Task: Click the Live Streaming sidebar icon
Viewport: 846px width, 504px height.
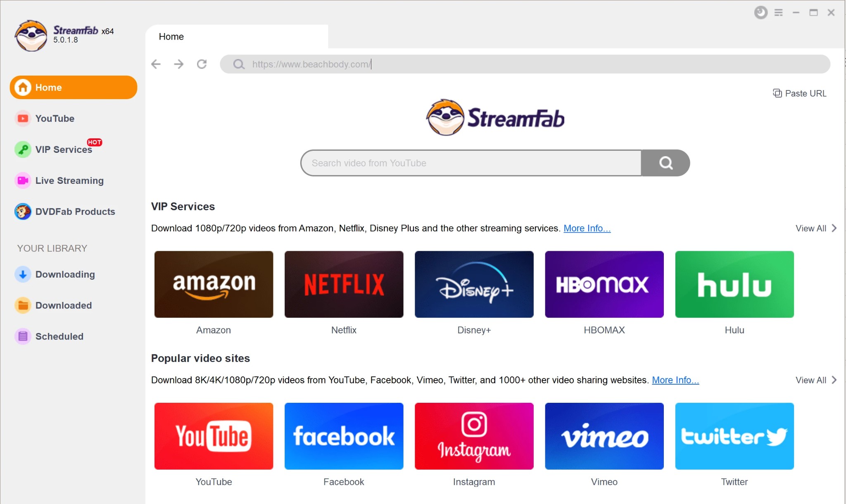Action: 22,180
